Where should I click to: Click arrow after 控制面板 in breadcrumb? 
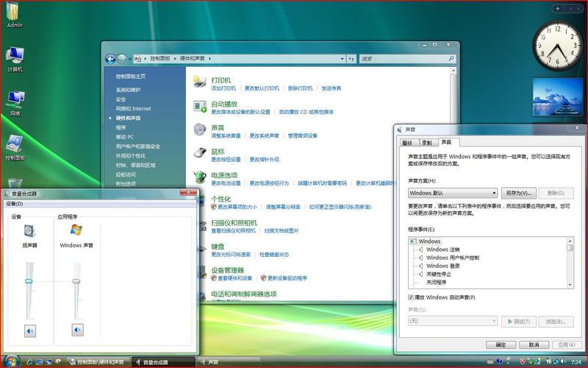click(175, 59)
